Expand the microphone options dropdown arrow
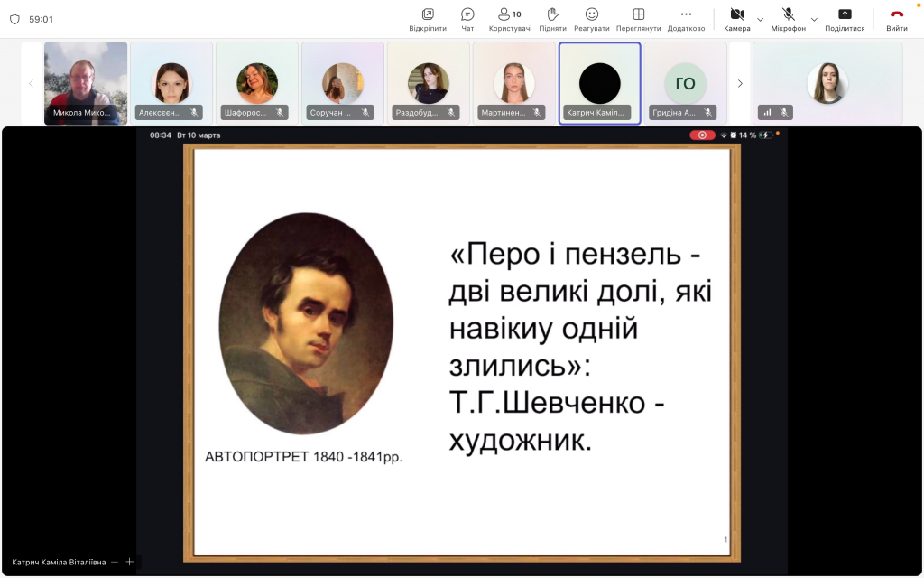Image resolution: width=924 pixels, height=578 pixels. click(x=814, y=19)
